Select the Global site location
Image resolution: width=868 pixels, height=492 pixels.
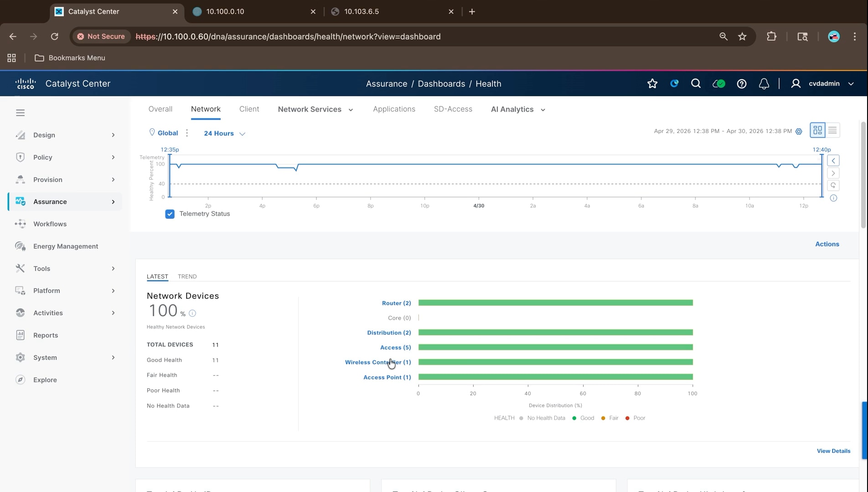pos(163,133)
